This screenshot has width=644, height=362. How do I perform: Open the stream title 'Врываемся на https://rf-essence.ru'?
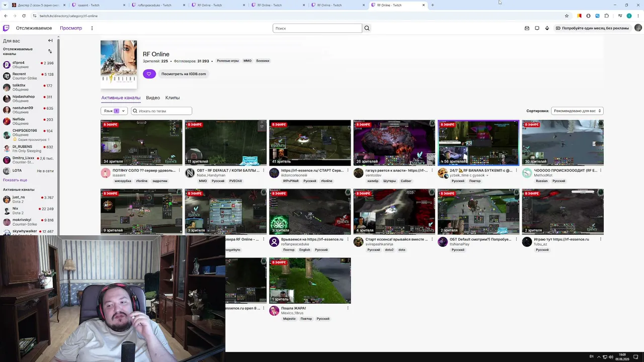(312, 239)
